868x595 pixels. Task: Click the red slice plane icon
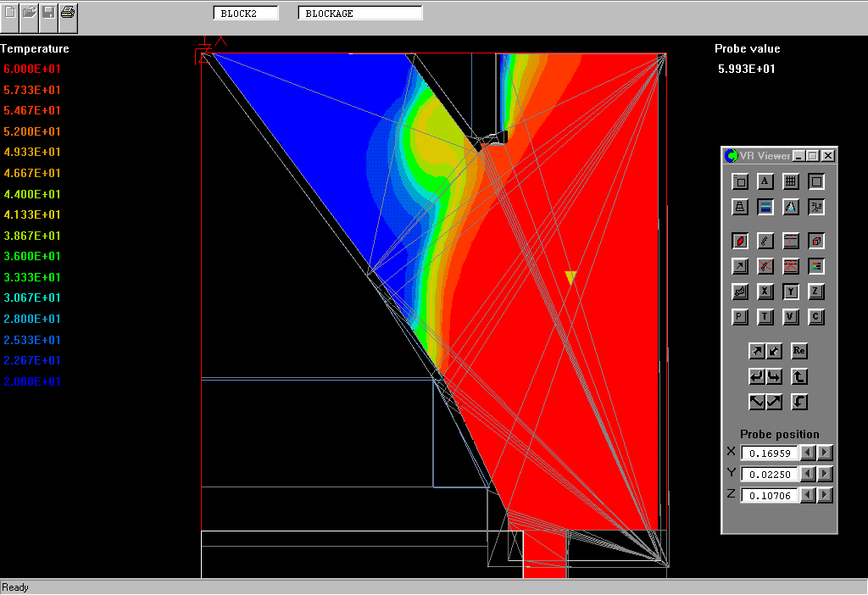(740, 241)
